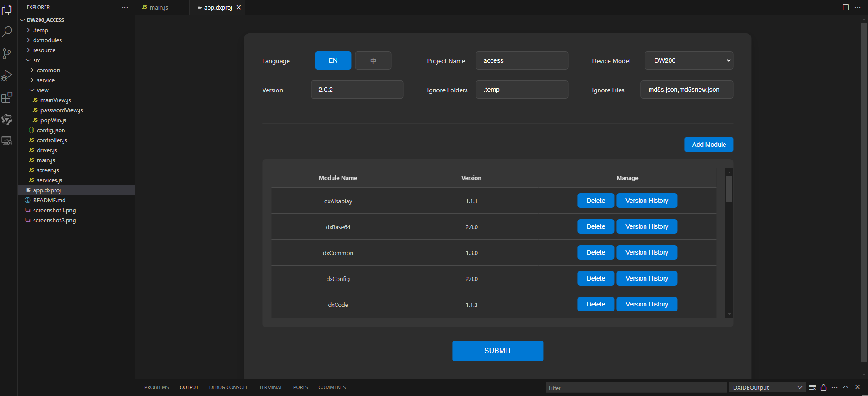Expand the service folder
868x396 pixels.
pos(76,80)
